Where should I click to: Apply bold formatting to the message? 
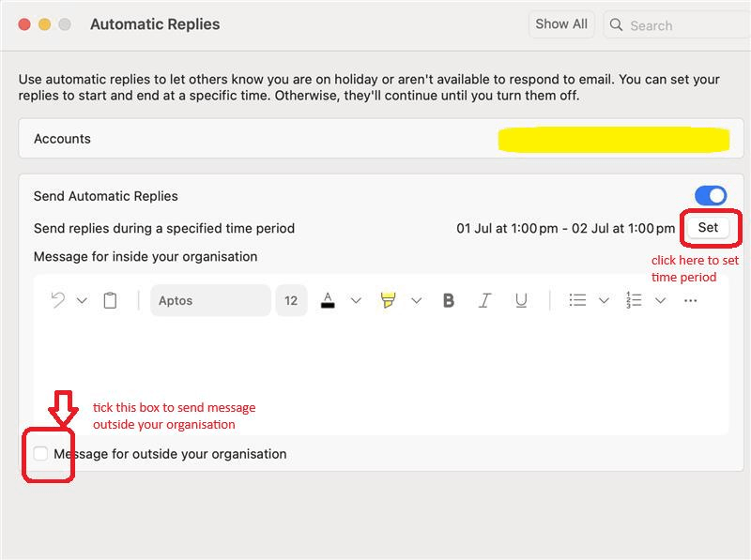click(x=449, y=300)
